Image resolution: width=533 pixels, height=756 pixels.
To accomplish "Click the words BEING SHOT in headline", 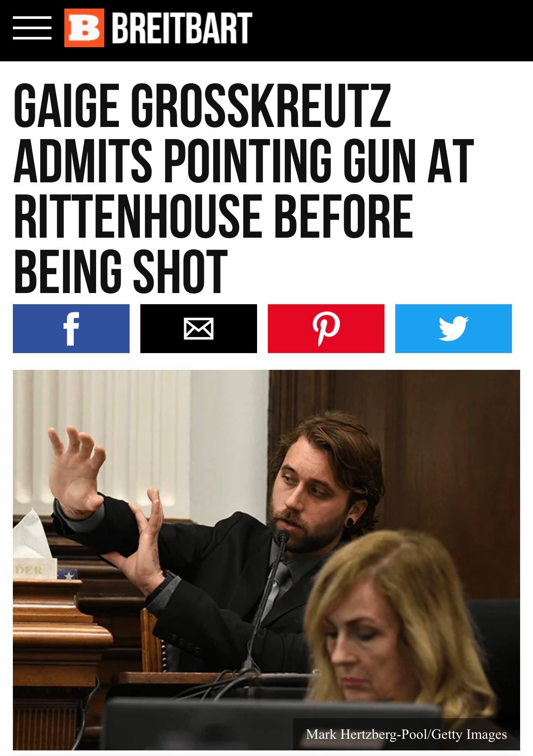I will tap(120, 272).
